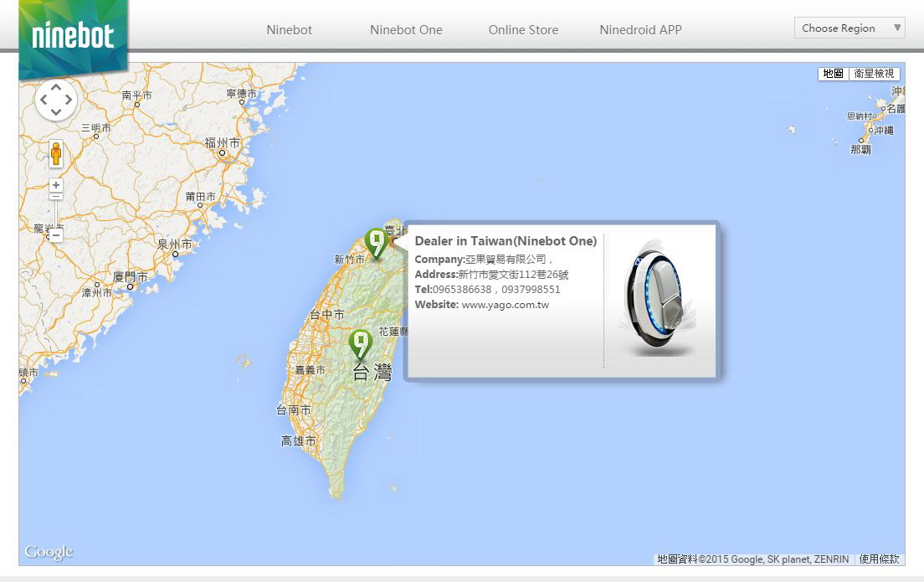
Task: Pan the map left with the pan arrow
Action: [x=43, y=100]
